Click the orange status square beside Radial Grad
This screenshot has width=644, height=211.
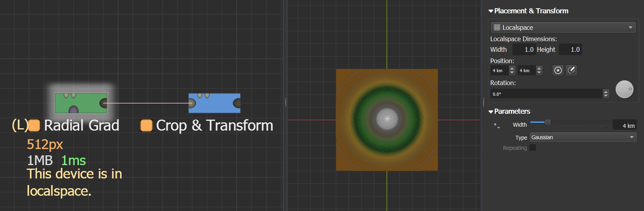pyautogui.click(x=35, y=126)
